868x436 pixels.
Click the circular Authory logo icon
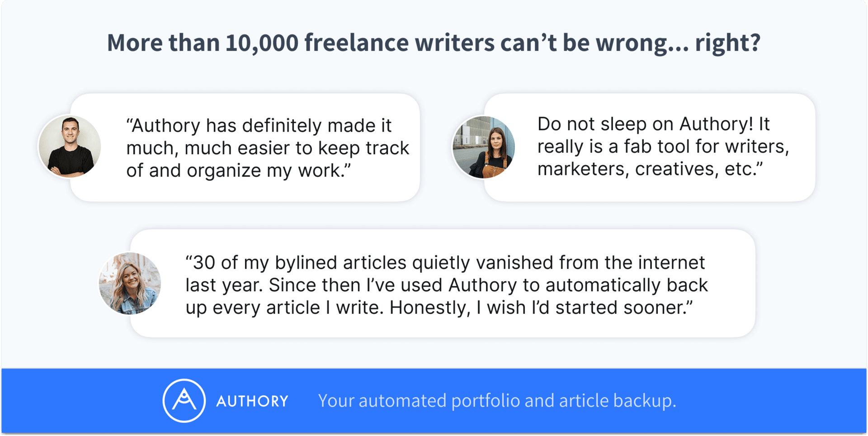[184, 401]
